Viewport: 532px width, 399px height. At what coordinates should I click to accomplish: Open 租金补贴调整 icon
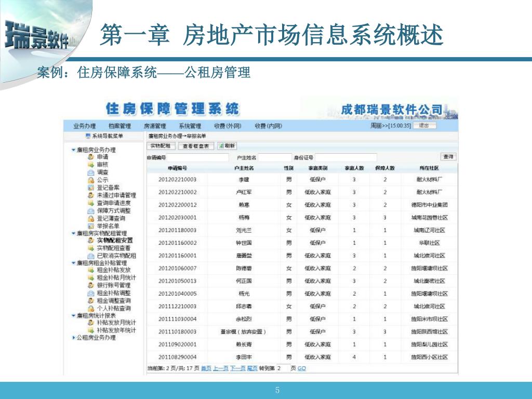pyautogui.click(x=90, y=293)
